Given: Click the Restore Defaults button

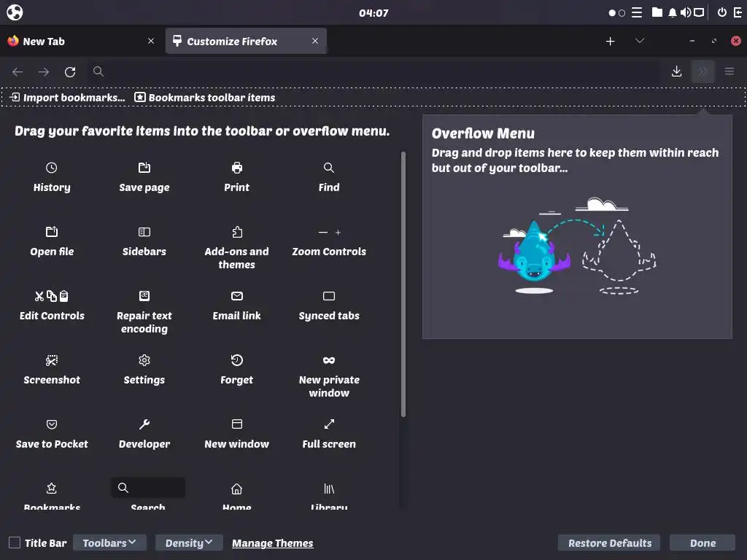Looking at the screenshot, I should 609,542.
